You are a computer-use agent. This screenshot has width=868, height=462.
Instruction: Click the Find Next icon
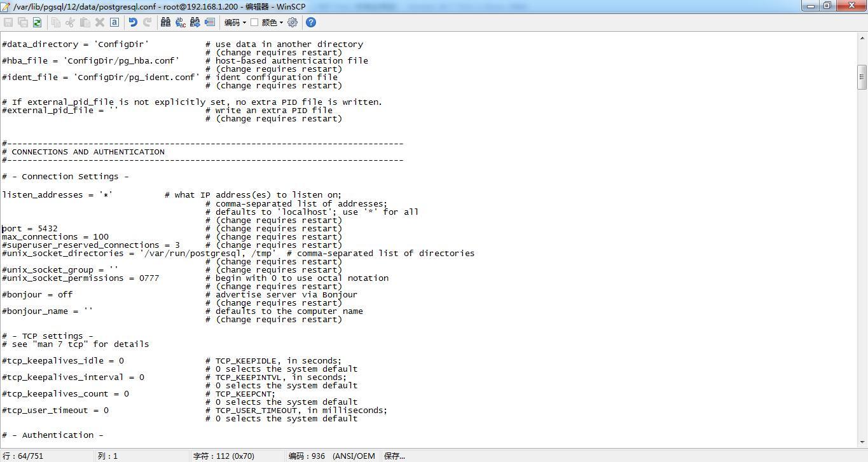click(195, 22)
